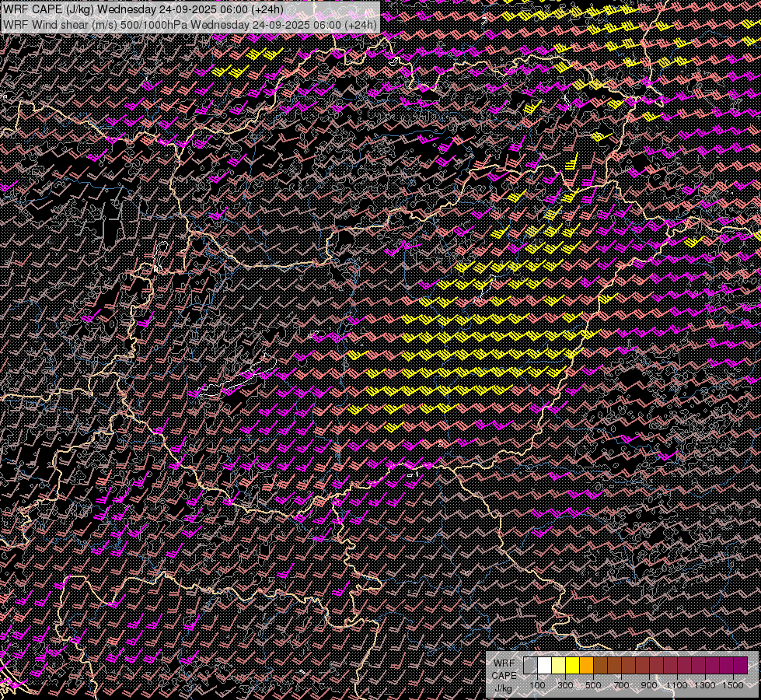Click the 1100 value on legend
The width and height of the screenshot is (761, 700).
click(677, 684)
